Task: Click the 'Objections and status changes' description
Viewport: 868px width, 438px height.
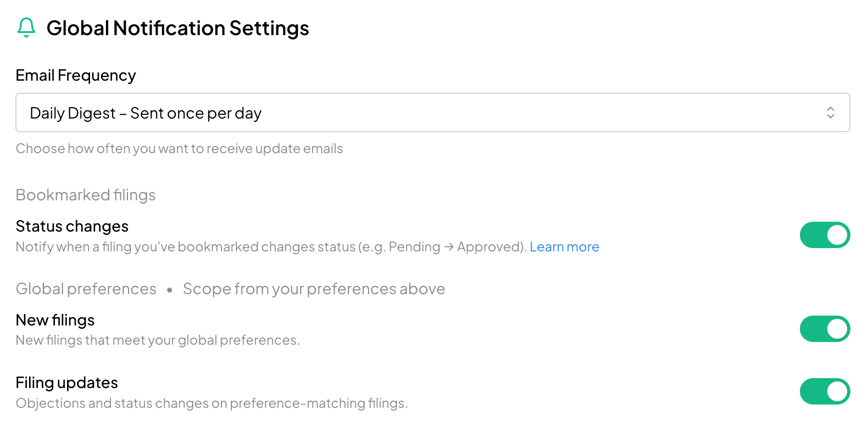Action: [x=212, y=403]
